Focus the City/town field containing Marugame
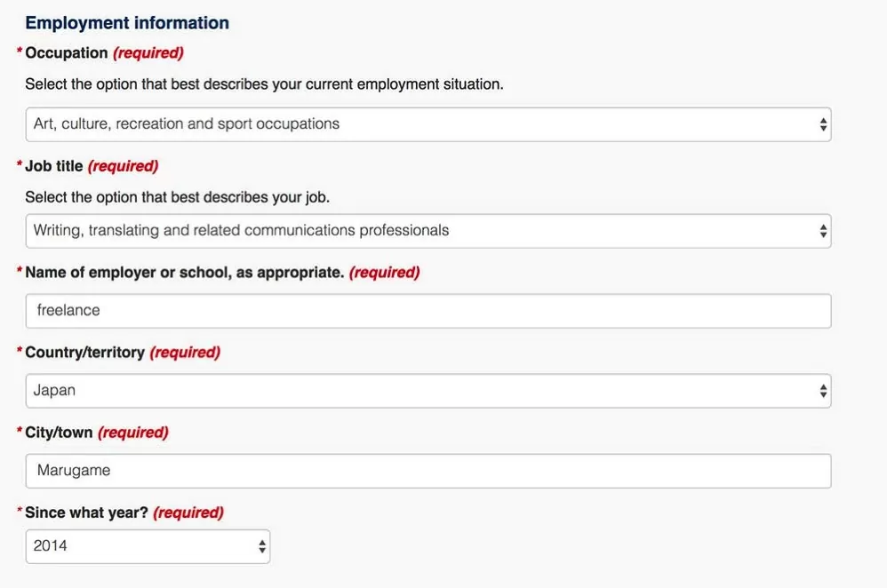 (x=428, y=471)
